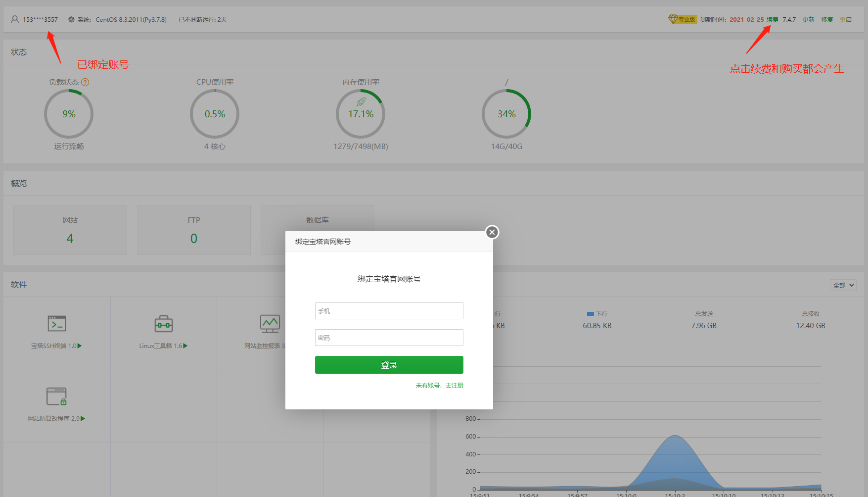Click the version number 7.4.7
Image resolution: width=868 pixels, height=497 pixels.
coord(789,20)
